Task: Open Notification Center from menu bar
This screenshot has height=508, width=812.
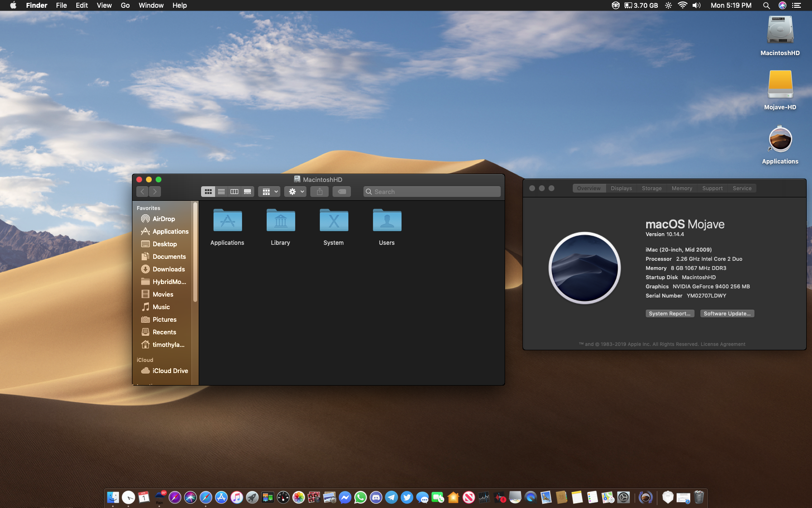Action: point(797,5)
